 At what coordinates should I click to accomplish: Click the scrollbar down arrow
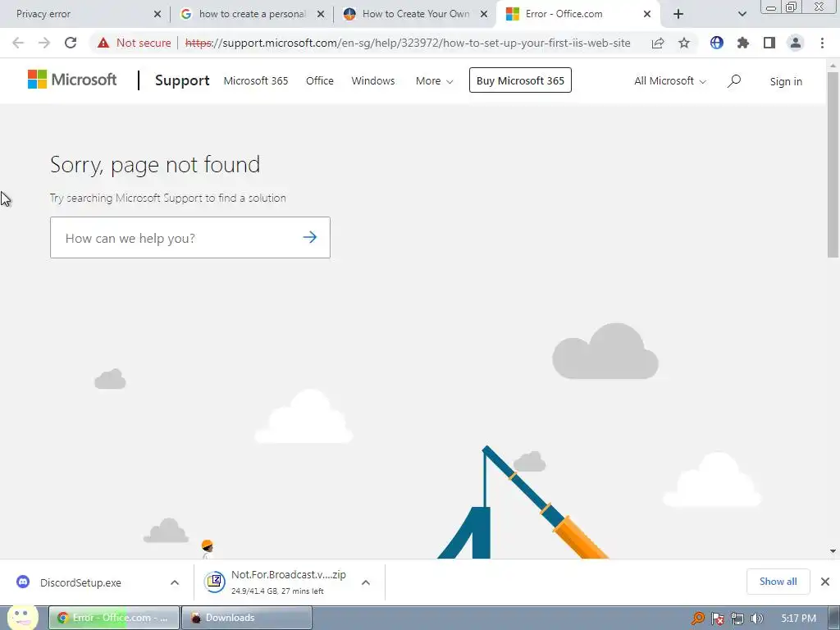pyautogui.click(x=833, y=550)
